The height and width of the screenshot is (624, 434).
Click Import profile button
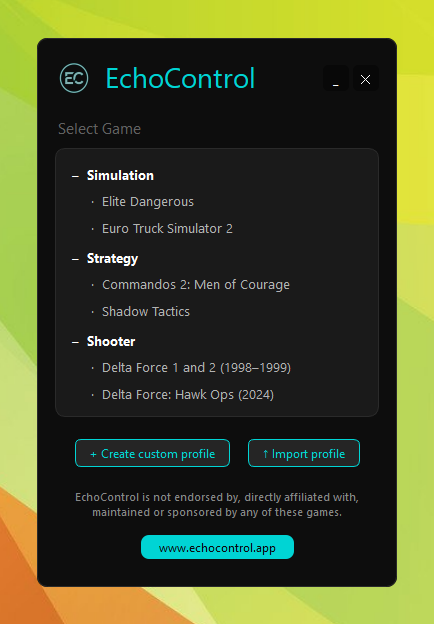pos(304,453)
